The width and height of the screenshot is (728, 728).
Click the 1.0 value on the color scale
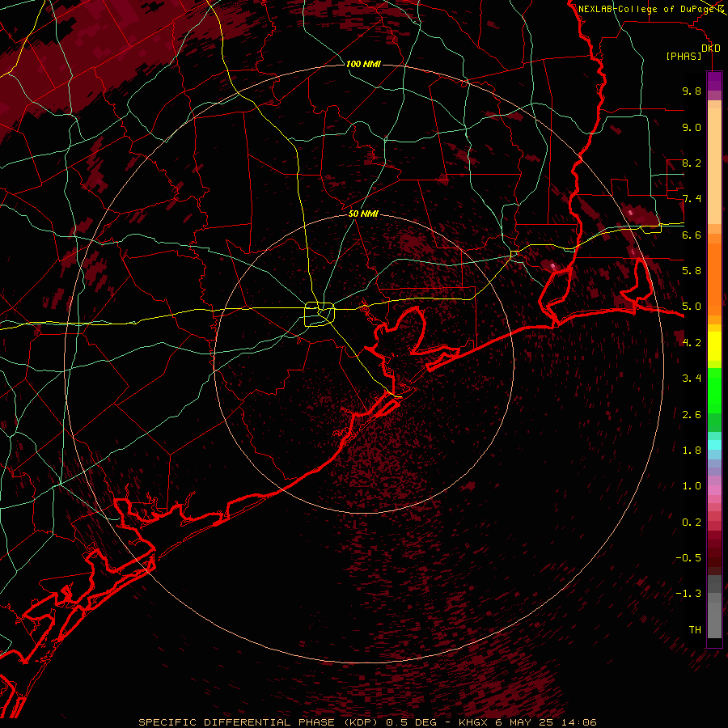point(692,486)
